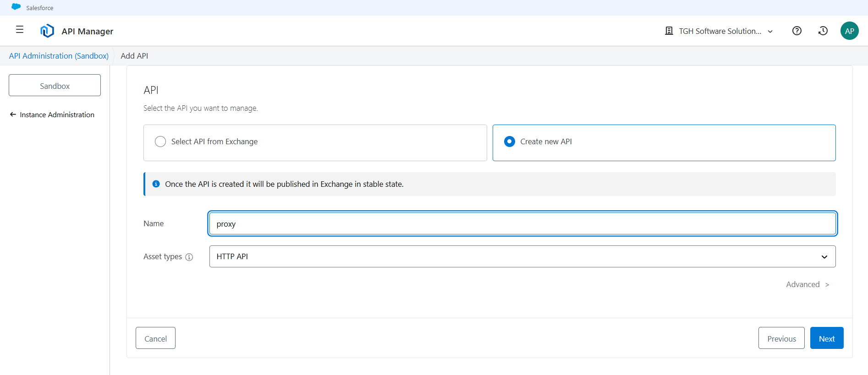Click the organization building icon
This screenshot has width=868, height=375.
pos(669,31)
